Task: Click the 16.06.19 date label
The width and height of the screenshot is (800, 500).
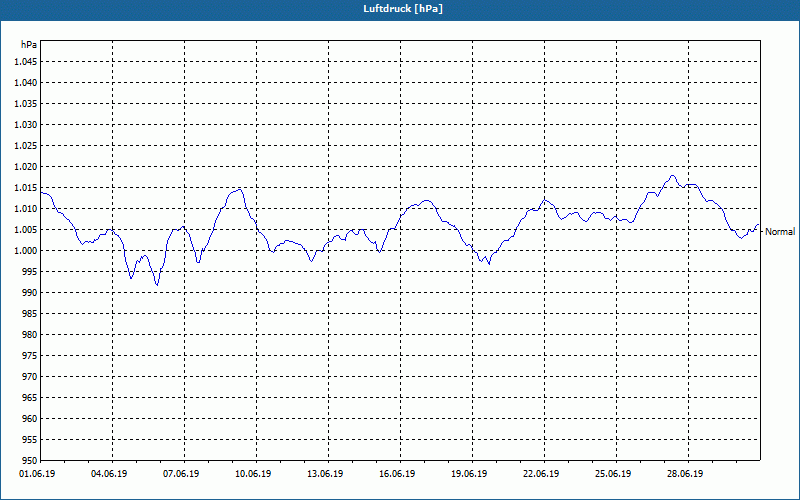Action: [397, 474]
